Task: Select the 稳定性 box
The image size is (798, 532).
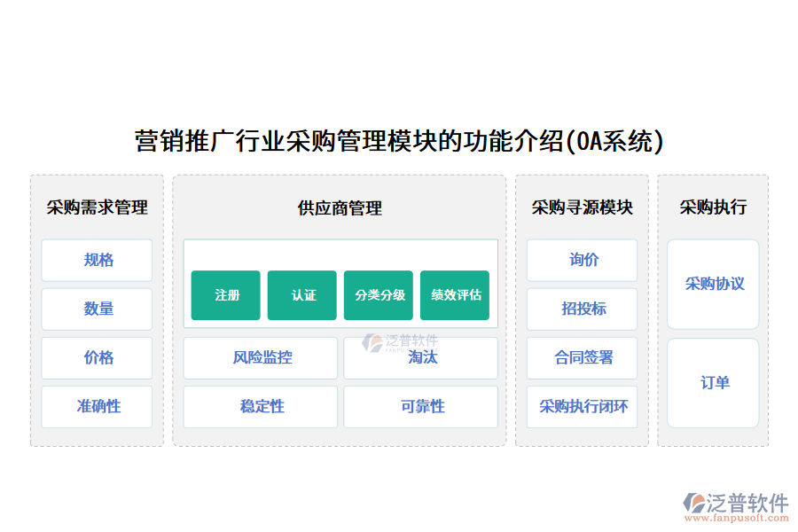Action: pyautogui.click(x=261, y=407)
